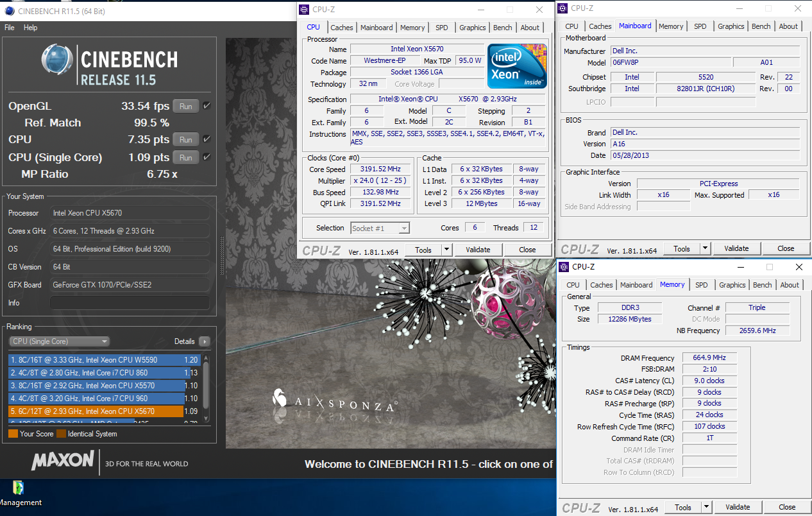812x516 pixels.
Task: Toggle the OpenGL test checkbox
Action: [207, 106]
